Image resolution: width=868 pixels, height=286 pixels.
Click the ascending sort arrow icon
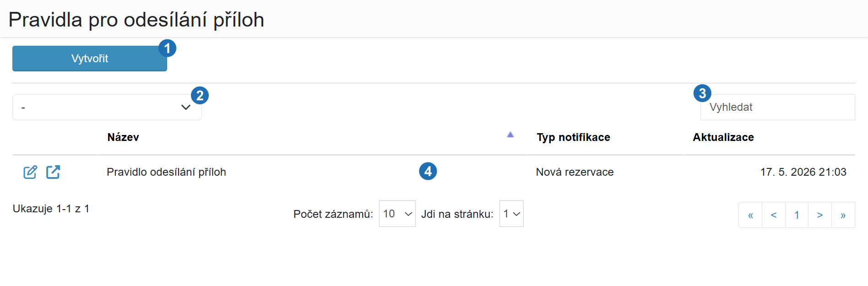pyautogui.click(x=510, y=135)
